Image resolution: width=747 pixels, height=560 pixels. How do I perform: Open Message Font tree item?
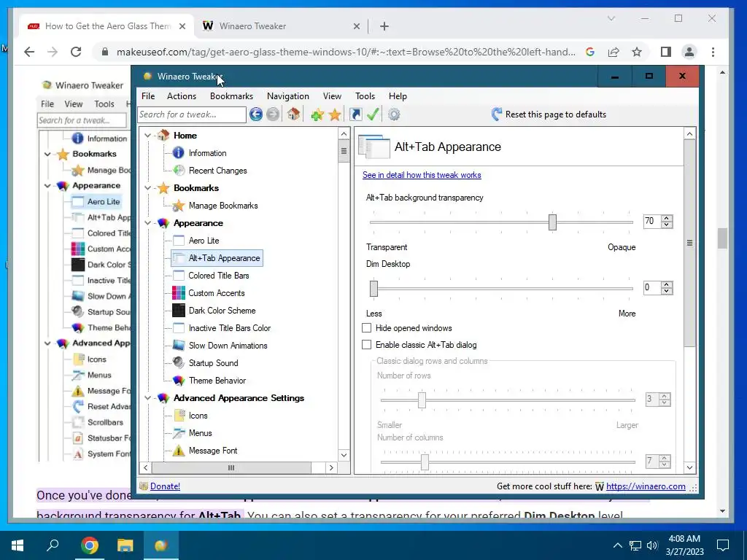[x=213, y=451]
